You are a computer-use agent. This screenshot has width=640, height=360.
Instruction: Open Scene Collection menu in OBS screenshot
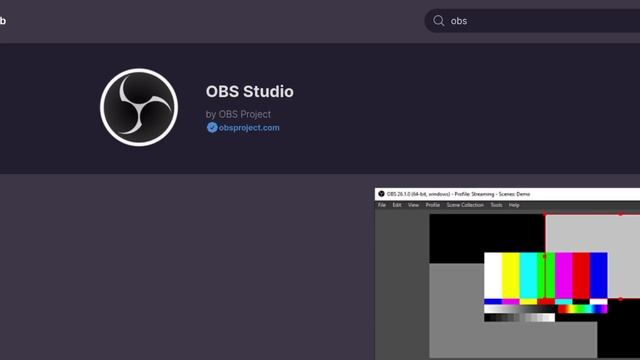point(465,205)
